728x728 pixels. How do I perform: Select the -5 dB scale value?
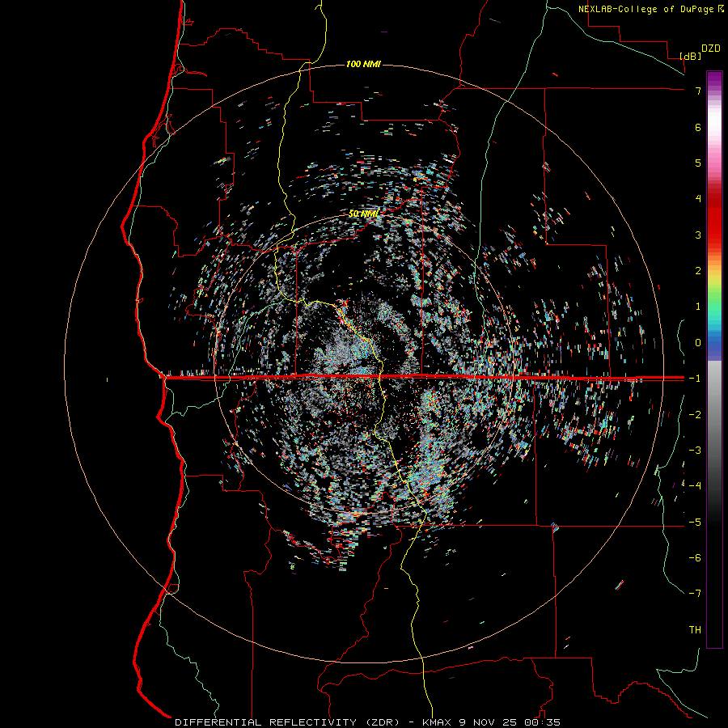(695, 522)
